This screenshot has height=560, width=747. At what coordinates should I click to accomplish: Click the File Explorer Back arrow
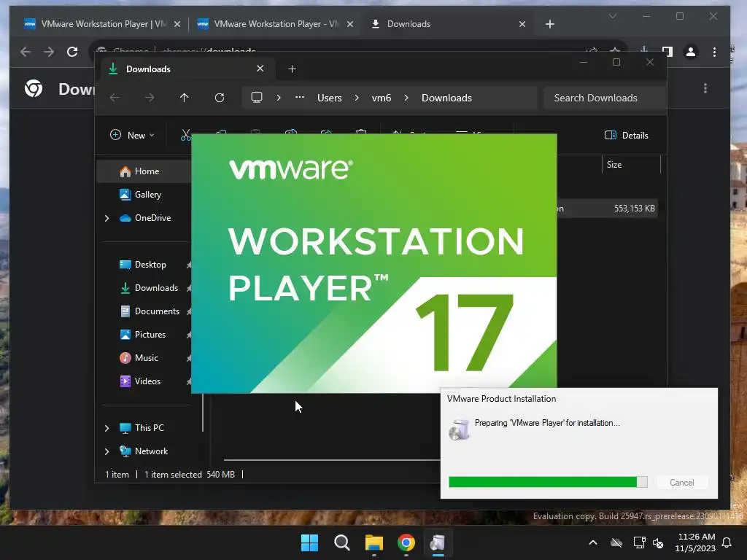115,98
